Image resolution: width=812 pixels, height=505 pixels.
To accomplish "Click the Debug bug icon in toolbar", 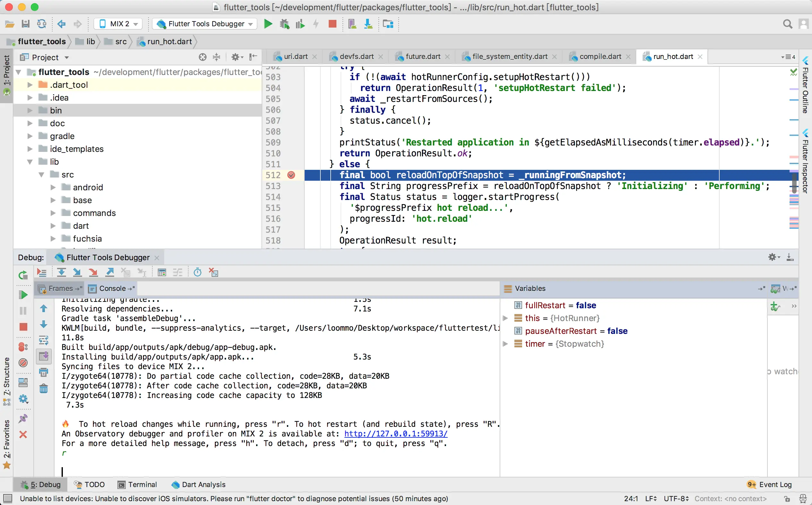I will [x=284, y=24].
